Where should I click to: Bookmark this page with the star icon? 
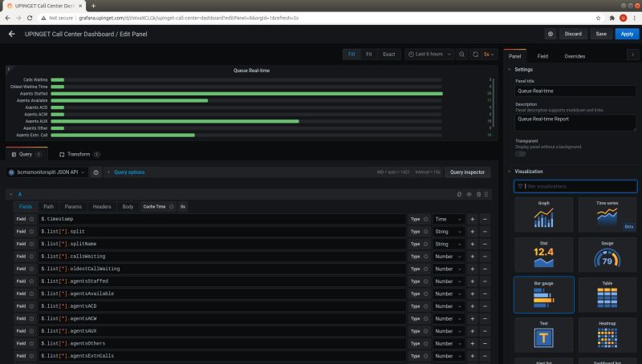(598, 18)
